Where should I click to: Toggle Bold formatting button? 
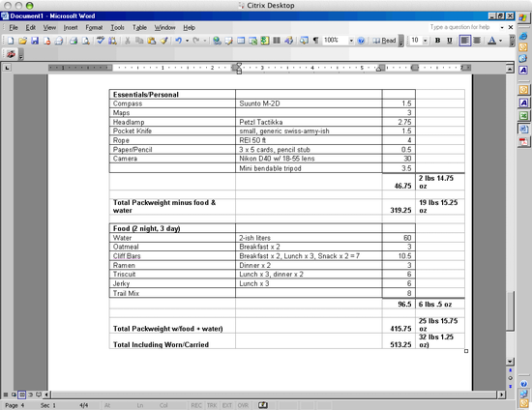tap(437, 41)
